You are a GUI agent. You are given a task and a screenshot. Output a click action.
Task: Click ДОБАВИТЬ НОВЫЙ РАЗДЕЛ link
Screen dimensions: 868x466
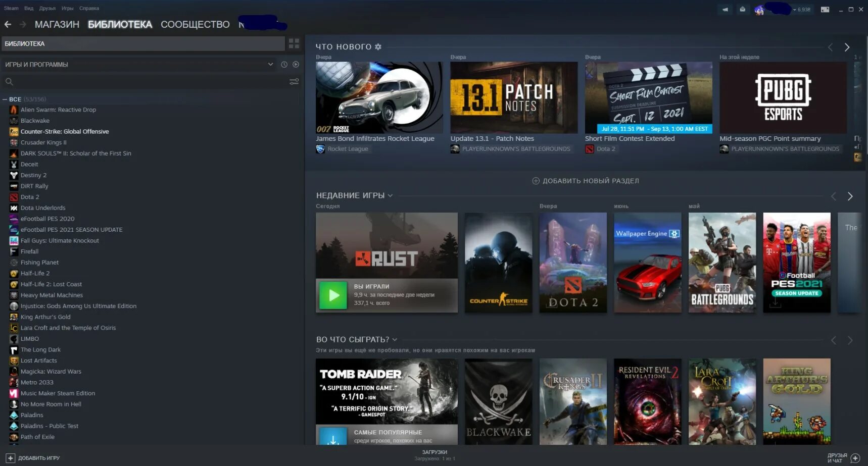coord(591,181)
